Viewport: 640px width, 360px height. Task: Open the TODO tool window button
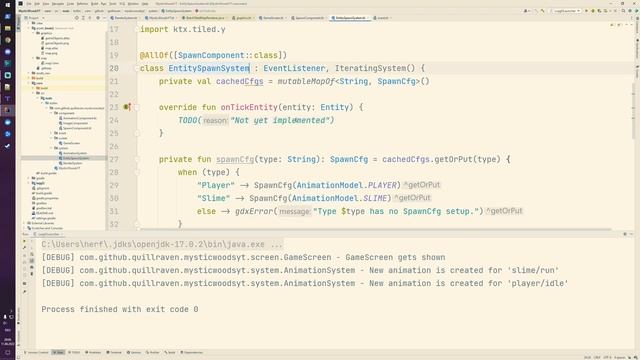click(x=74, y=352)
